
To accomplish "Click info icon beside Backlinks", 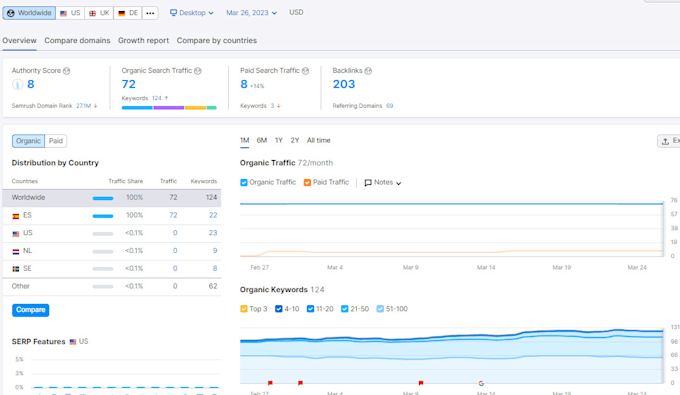I will tap(368, 71).
